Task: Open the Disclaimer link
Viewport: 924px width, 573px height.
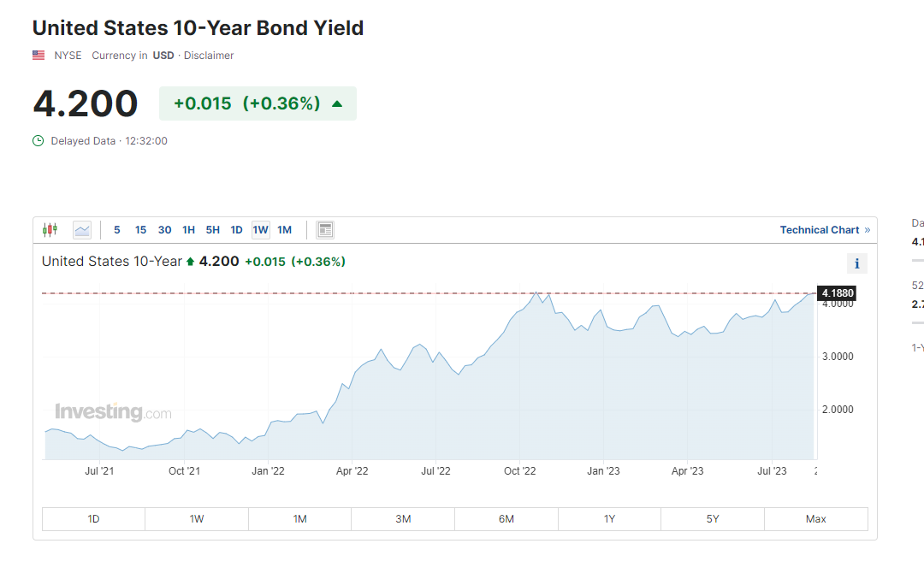Action: tap(209, 56)
